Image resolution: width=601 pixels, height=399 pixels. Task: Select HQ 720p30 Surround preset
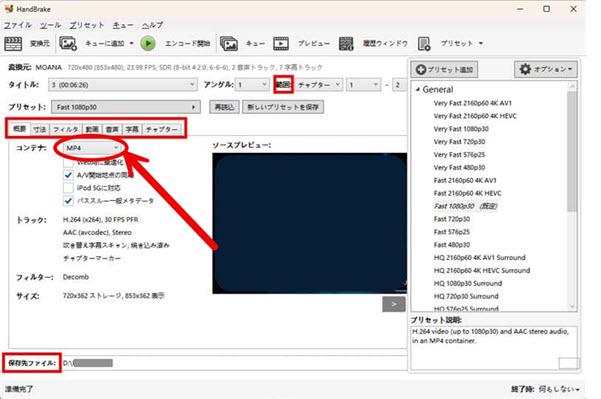coord(466,296)
